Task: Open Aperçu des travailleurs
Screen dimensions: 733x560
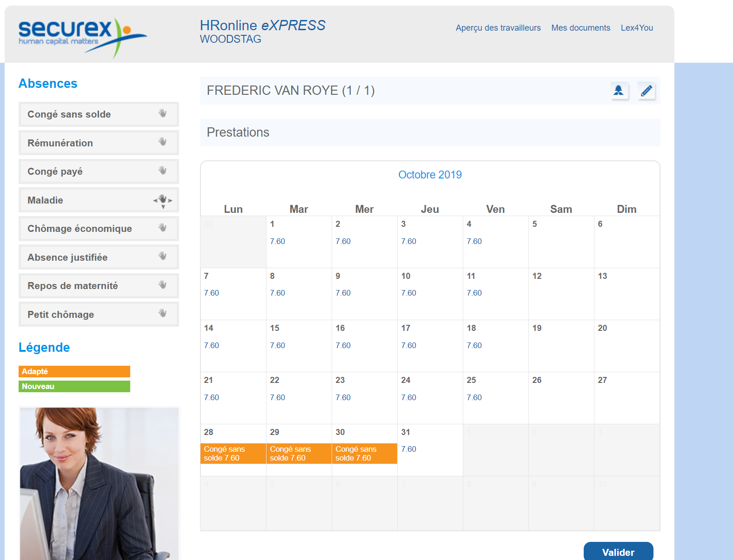Action: click(x=498, y=28)
